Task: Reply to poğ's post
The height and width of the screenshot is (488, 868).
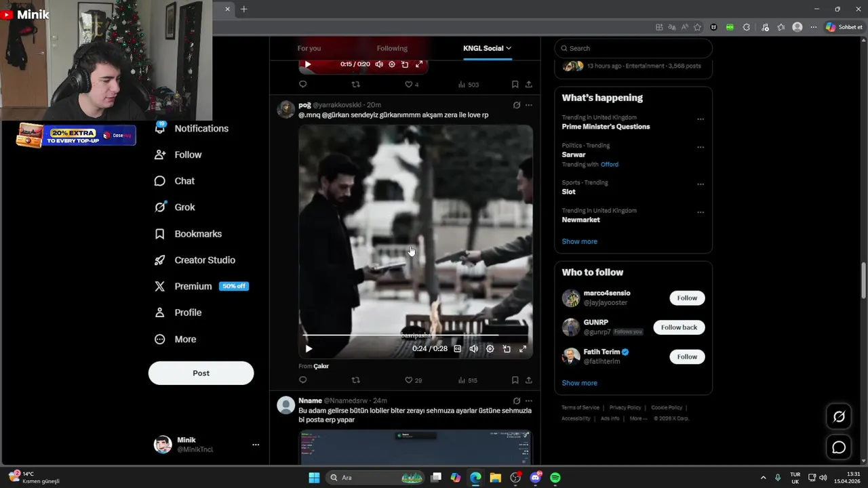Action: tap(303, 380)
